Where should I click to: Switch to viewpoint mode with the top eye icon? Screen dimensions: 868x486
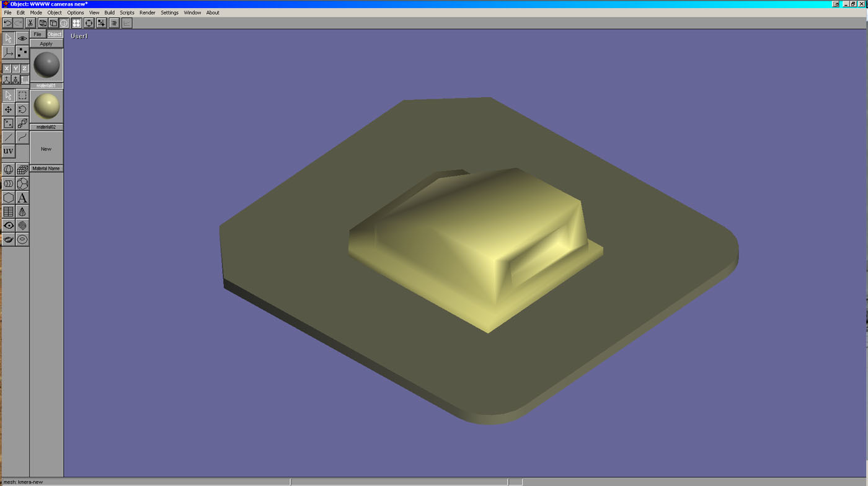tap(22, 38)
